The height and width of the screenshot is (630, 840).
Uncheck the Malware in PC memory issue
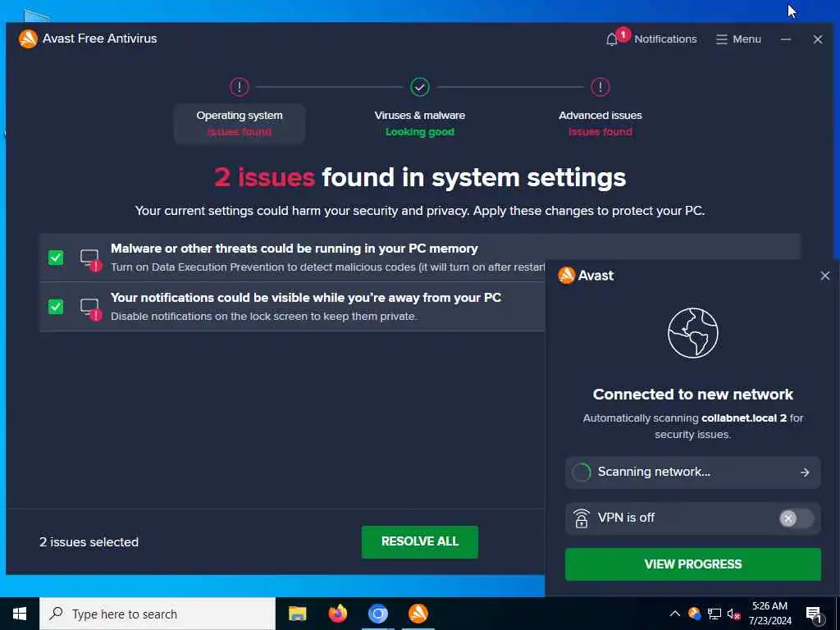click(56, 258)
